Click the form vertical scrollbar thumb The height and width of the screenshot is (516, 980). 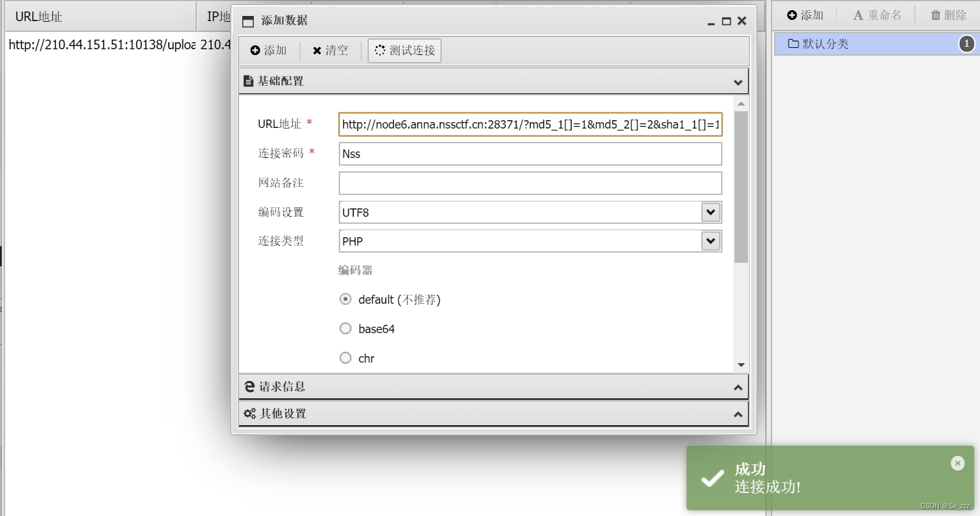741,187
